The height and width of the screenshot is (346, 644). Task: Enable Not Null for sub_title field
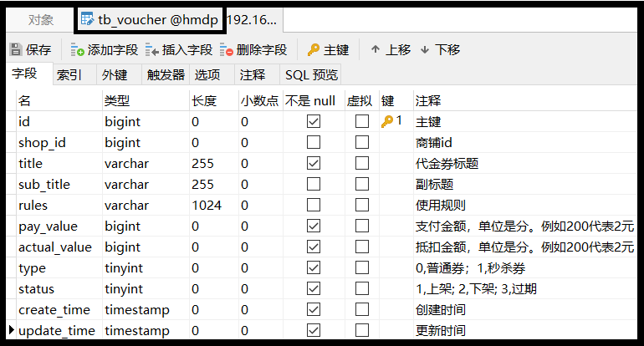(x=314, y=185)
